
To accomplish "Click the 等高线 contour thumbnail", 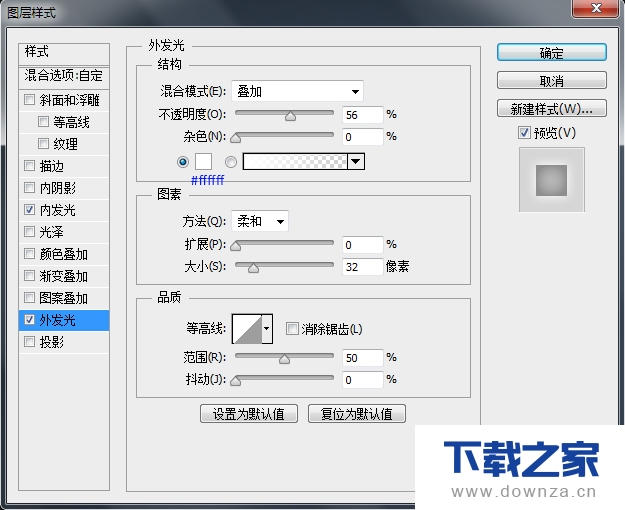I will (247, 329).
